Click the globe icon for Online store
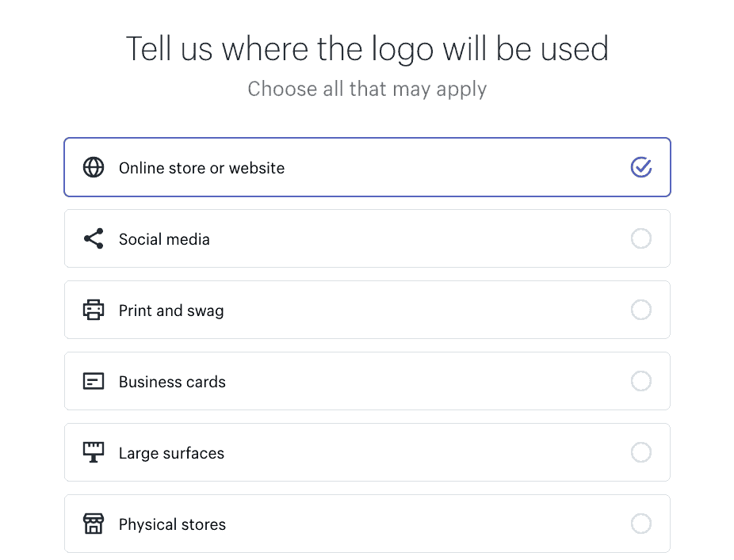The height and width of the screenshot is (560, 734). [94, 168]
